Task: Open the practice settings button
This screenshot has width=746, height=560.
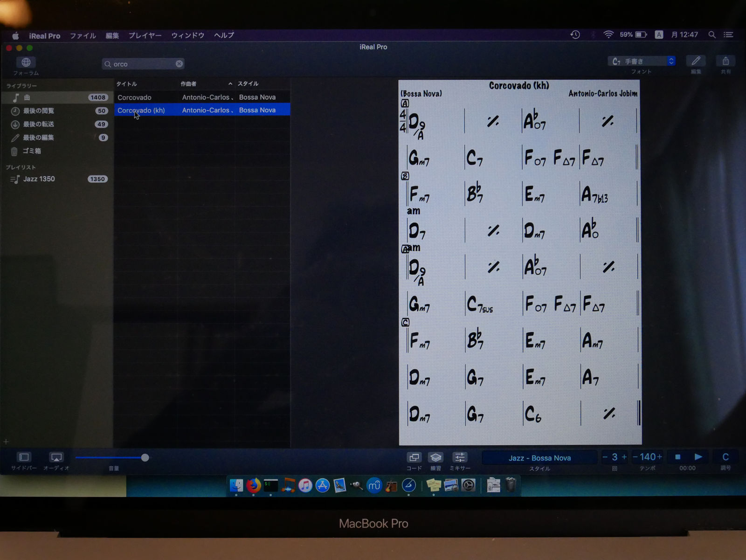Action: coord(435,457)
